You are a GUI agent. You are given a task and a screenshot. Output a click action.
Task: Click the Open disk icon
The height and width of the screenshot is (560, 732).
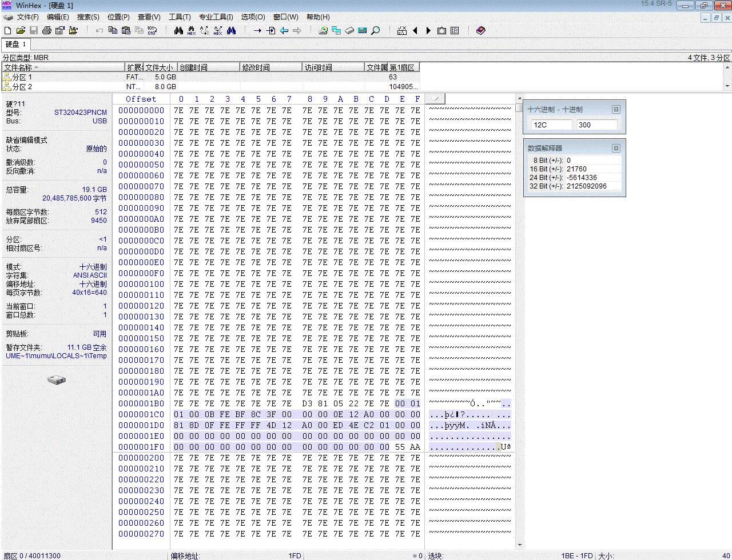click(323, 30)
